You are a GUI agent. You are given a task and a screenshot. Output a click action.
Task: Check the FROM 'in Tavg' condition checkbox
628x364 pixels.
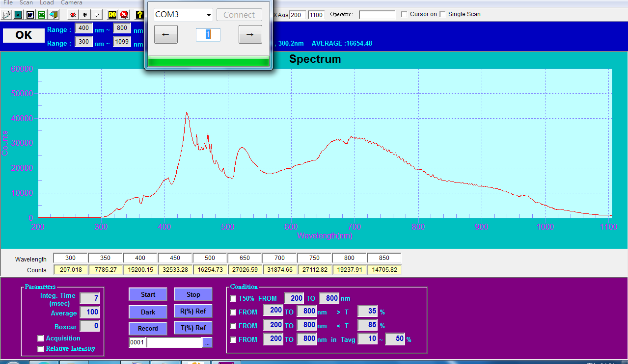[x=233, y=339]
